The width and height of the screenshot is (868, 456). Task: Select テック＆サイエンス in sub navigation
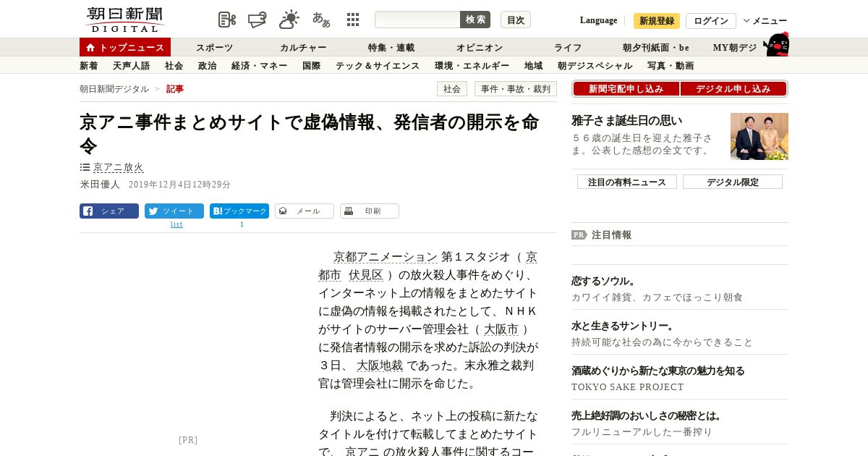pyautogui.click(x=378, y=66)
